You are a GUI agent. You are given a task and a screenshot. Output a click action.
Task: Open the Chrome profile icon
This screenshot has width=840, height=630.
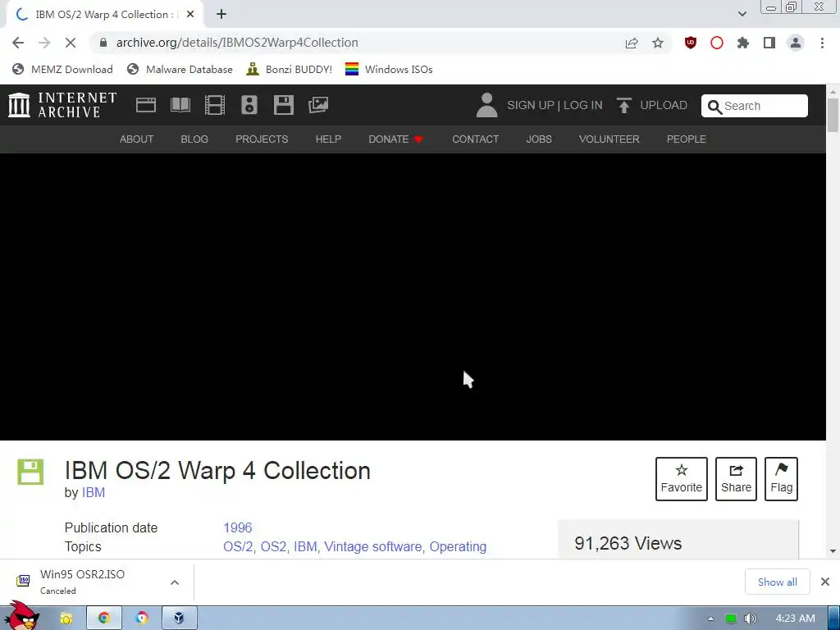[x=796, y=43]
